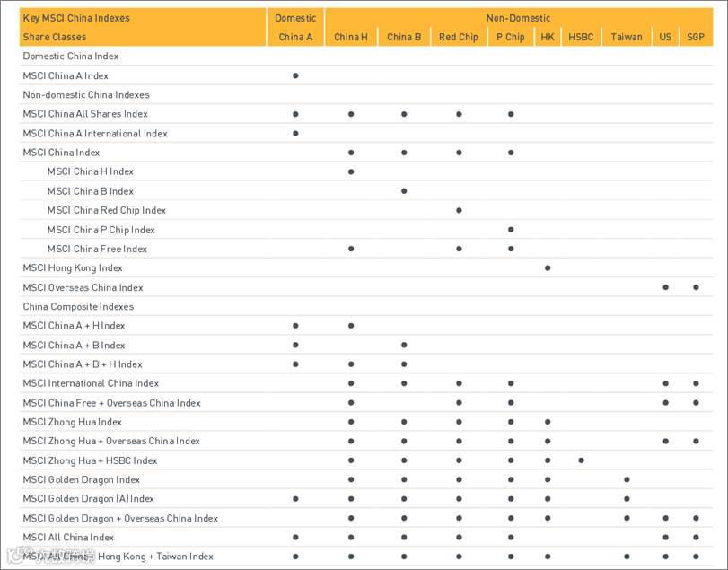Click 'MSCI Zhong Hua + Overseas China Index' label
This screenshot has height=570, width=728.
(x=111, y=441)
